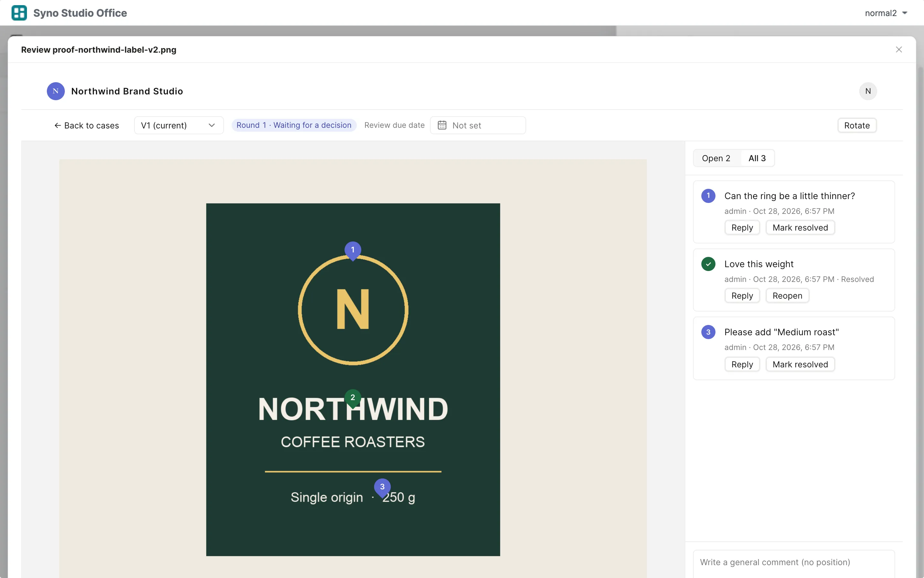Open the V1 (current) version dropdown
Viewport: 924px width, 578px height.
179,125
